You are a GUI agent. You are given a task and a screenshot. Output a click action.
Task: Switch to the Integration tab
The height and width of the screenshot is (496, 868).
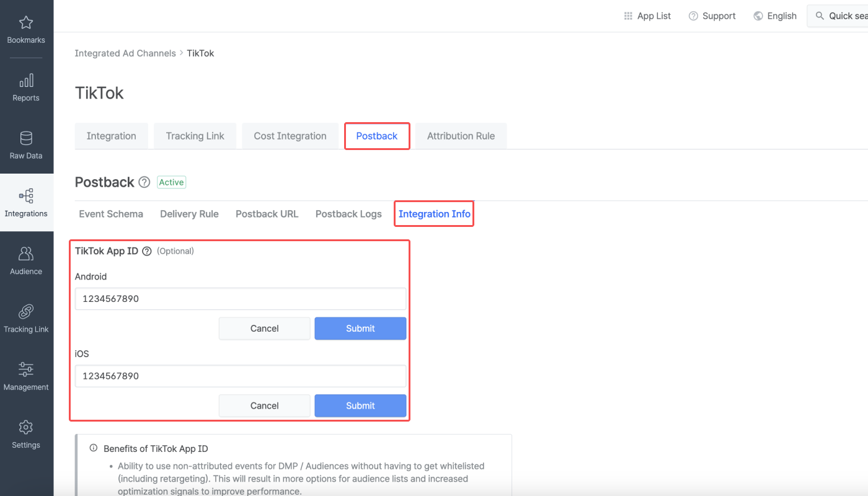click(112, 136)
